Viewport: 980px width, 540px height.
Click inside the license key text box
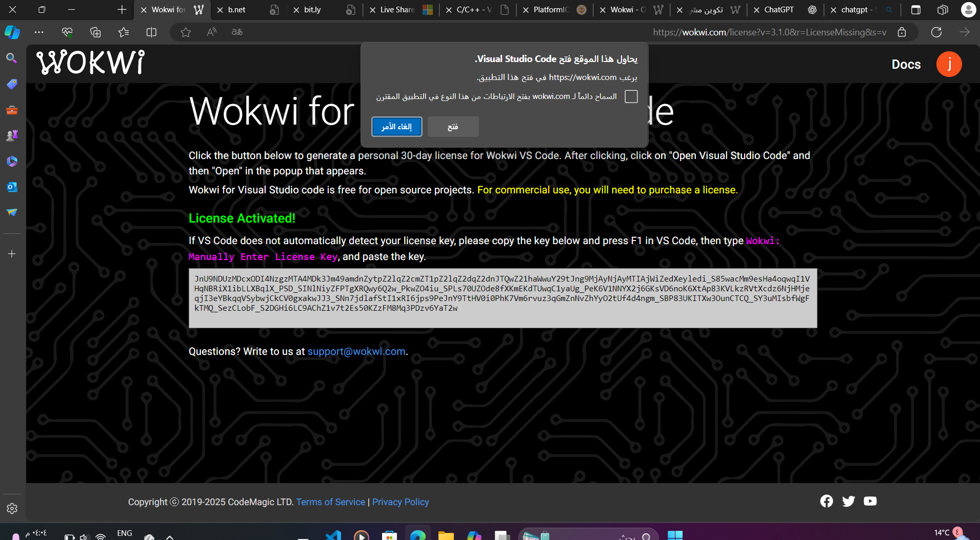(503, 298)
